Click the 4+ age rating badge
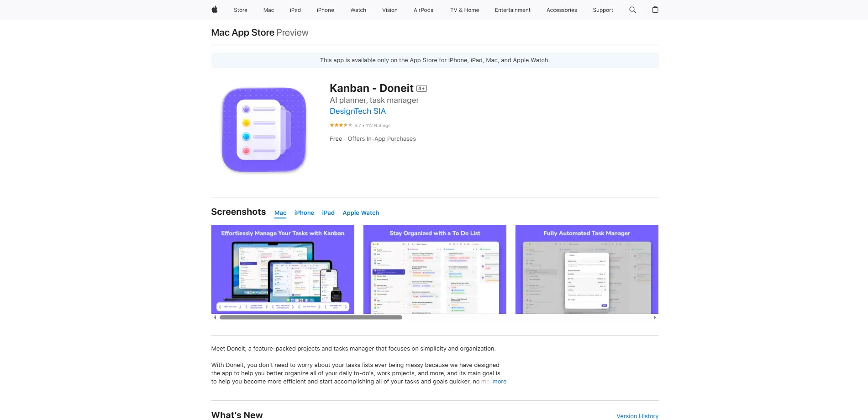 [421, 89]
